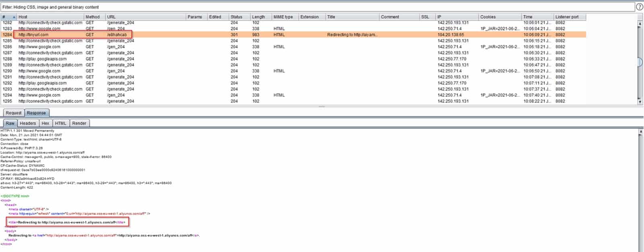Viewport: 644px width, 252px height.
Task: Click the sort arrow in the # column
Action: (14, 17)
